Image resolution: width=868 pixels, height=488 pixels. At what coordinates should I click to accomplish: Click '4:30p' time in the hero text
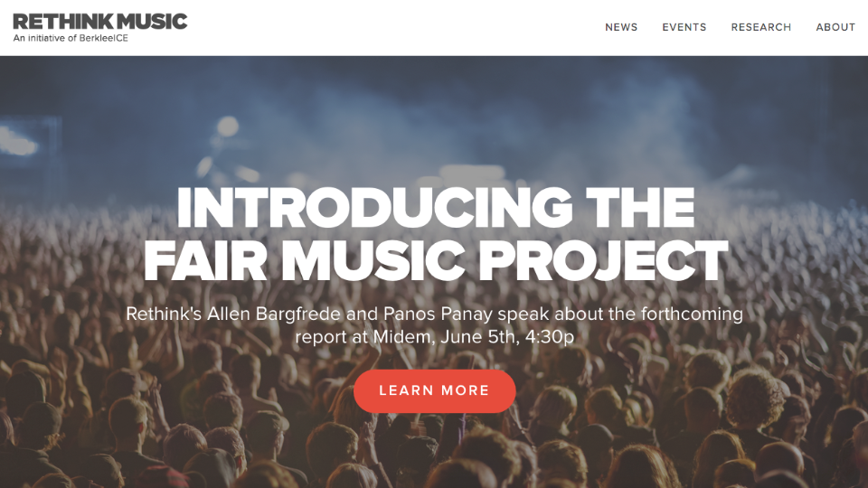pyautogui.click(x=550, y=336)
